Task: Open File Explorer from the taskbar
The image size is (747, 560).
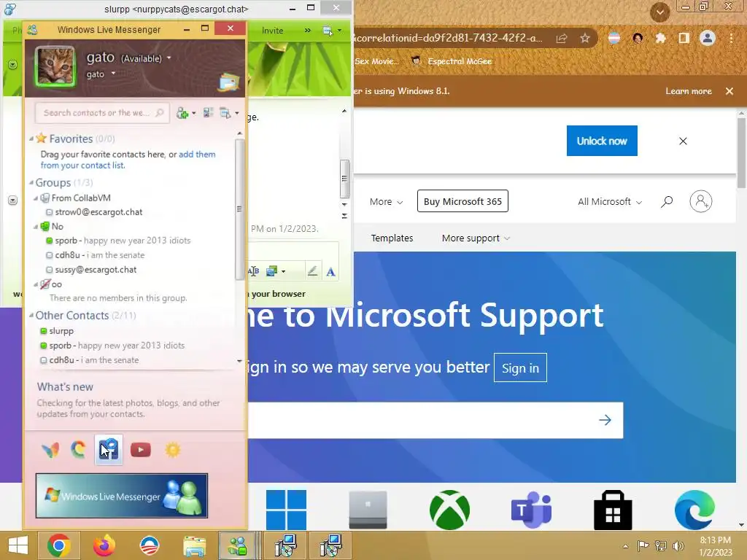Action: pos(194,545)
